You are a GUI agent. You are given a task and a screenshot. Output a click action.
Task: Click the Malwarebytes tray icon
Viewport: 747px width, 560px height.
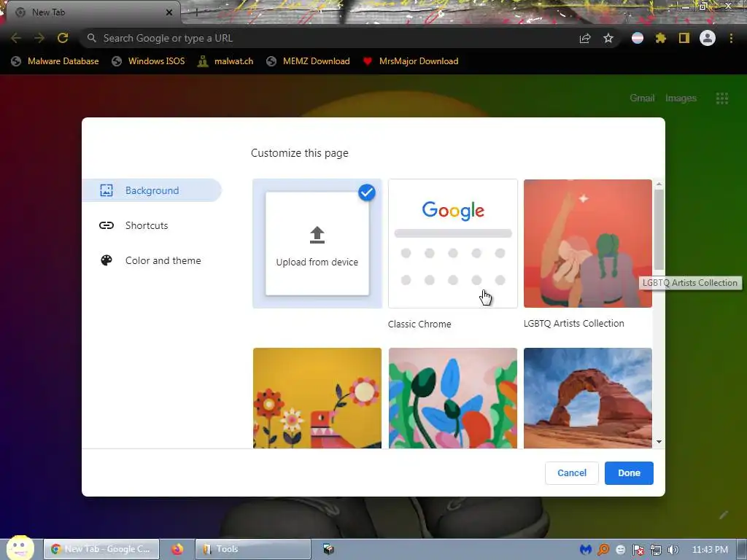click(586, 550)
